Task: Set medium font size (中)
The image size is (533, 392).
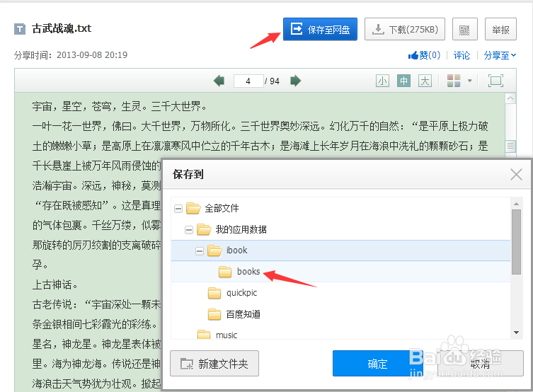Action: click(x=403, y=81)
